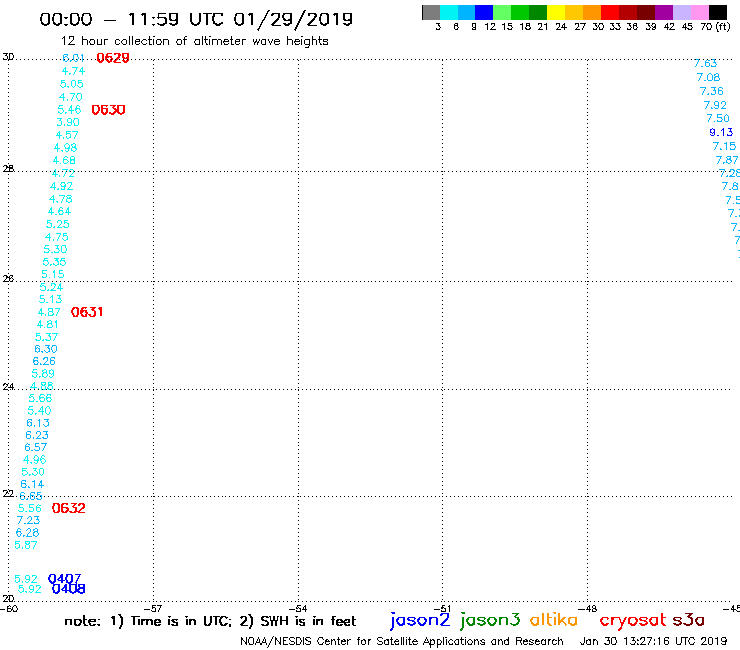This screenshot has width=740, height=650.
Task: Click the 'Jan 30 13:27:16 UTC 2019' timestamp
Action: (653, 641)
